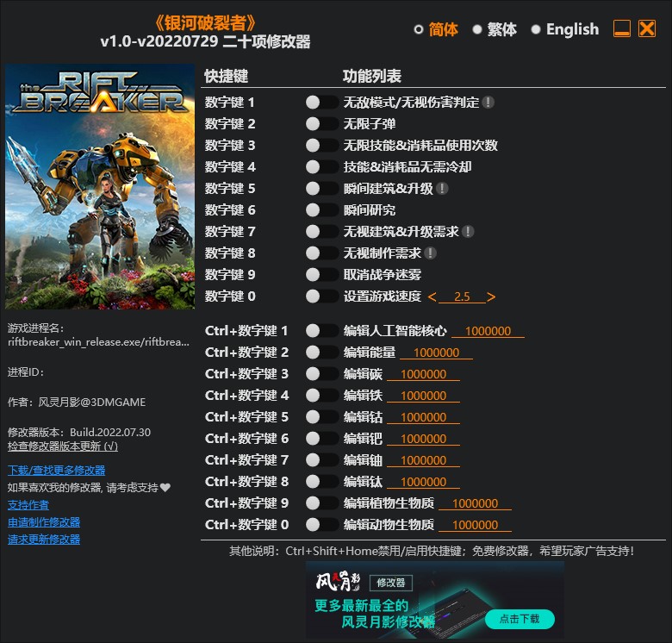This screenshot has width=672, height=643.
Task: Click the 修改器 badge in the ad banner
Action: tap(391, 583)
